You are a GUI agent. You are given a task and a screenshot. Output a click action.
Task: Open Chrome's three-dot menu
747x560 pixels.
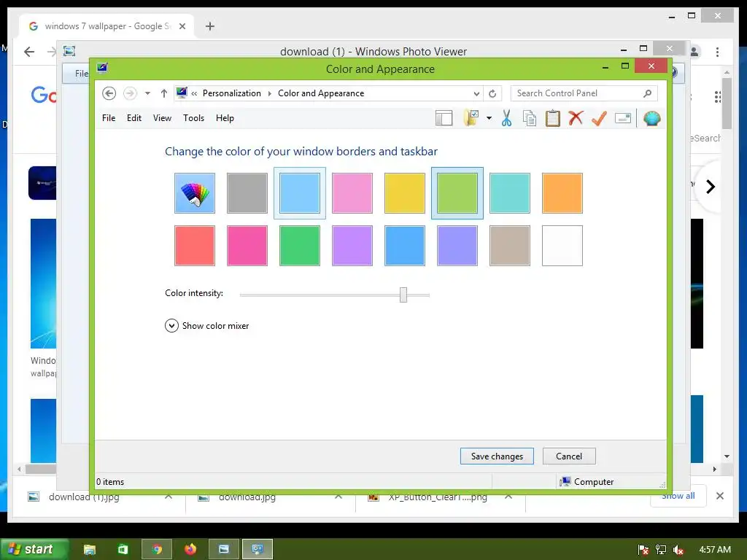(718, 52)
